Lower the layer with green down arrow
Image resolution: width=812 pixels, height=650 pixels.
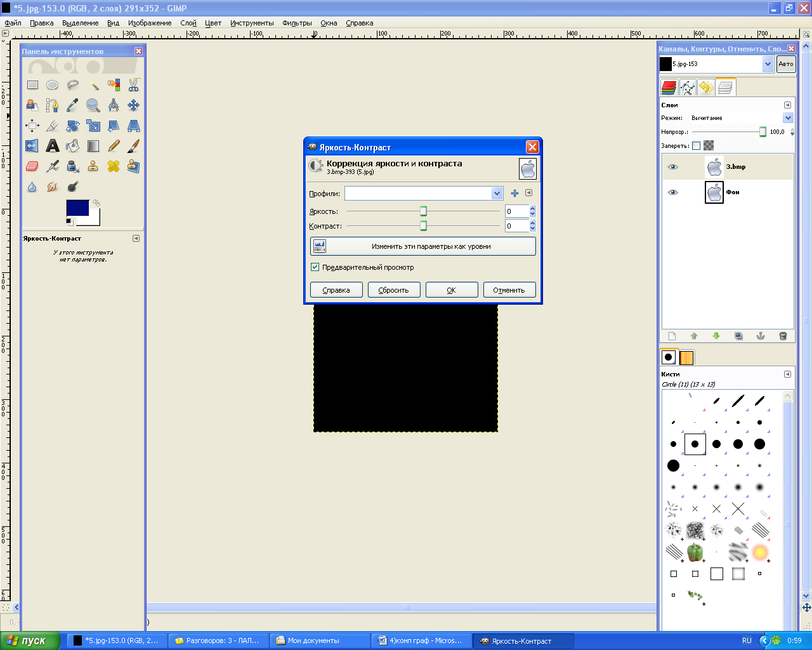click(716, 336)
